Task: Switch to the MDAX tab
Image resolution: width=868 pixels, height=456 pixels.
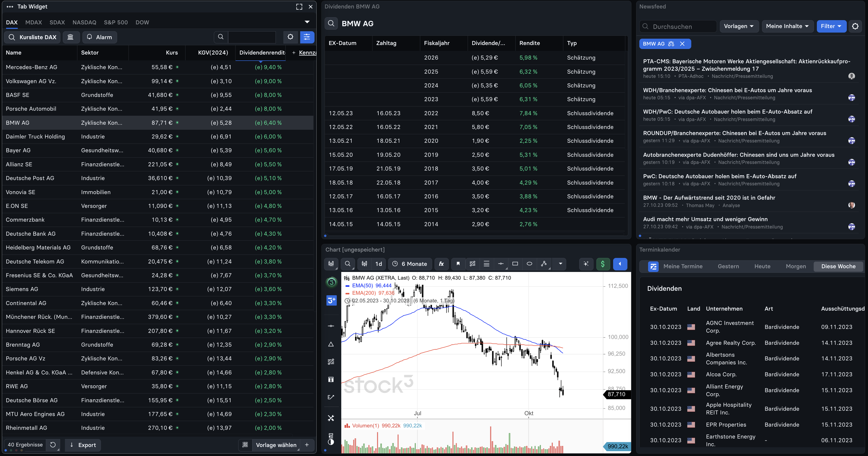Action: (x=34, y=22)
